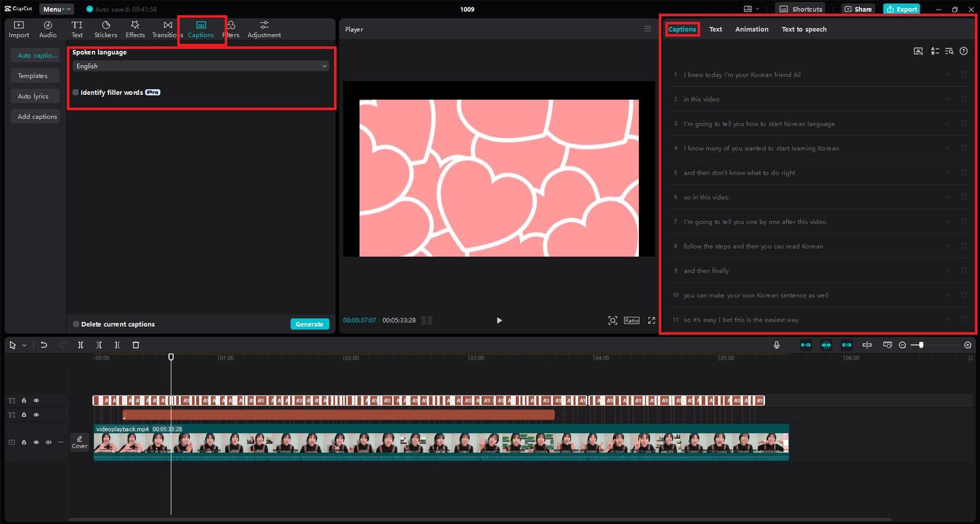Click the videoplayback.mp4 clip thumbnail strip
Viewport: 980px width, 524px height.
441,443
